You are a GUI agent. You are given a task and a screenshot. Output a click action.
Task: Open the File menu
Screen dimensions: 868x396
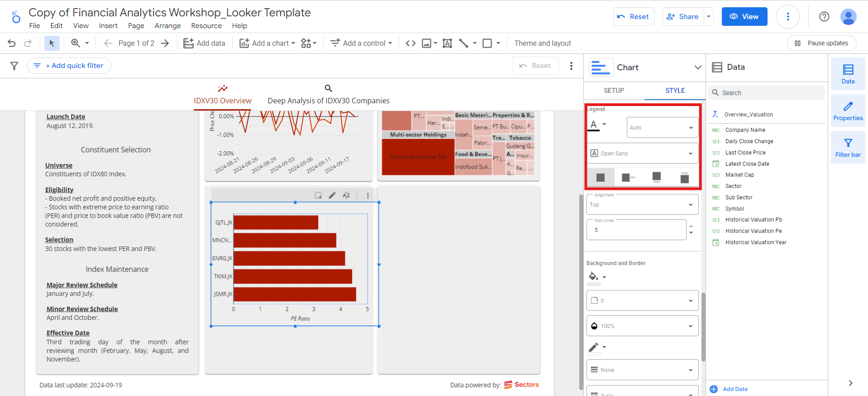click(x=34, y=26)
